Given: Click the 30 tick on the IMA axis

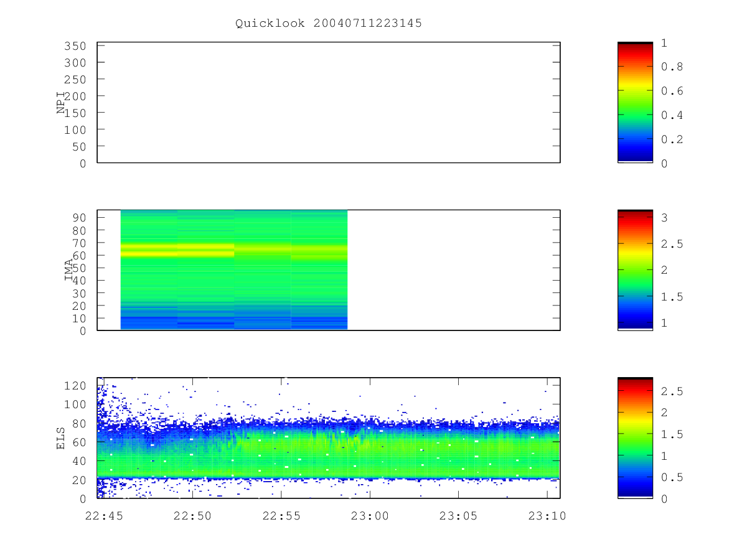Looking at the screenshot, I should point(79,293).
